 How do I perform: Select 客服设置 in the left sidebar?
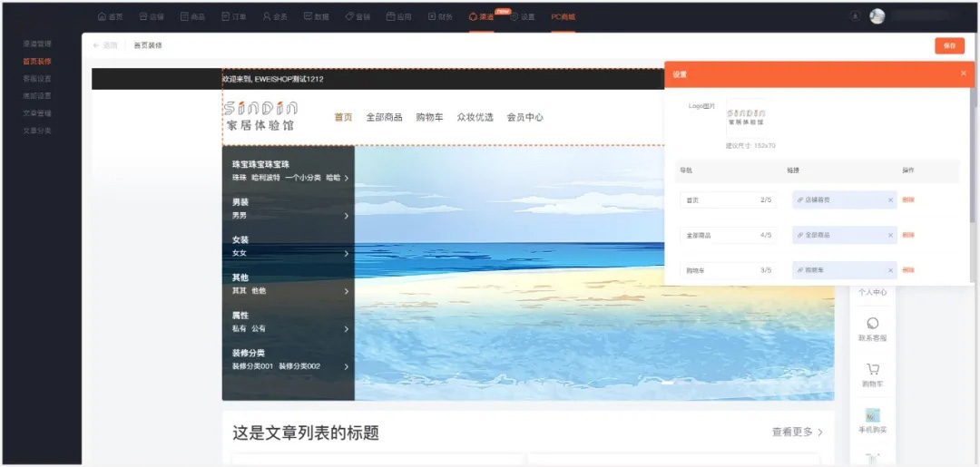pos(37,78)
